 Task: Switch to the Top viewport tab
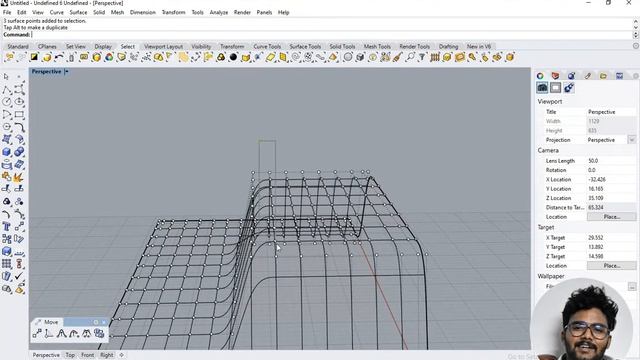70,355
